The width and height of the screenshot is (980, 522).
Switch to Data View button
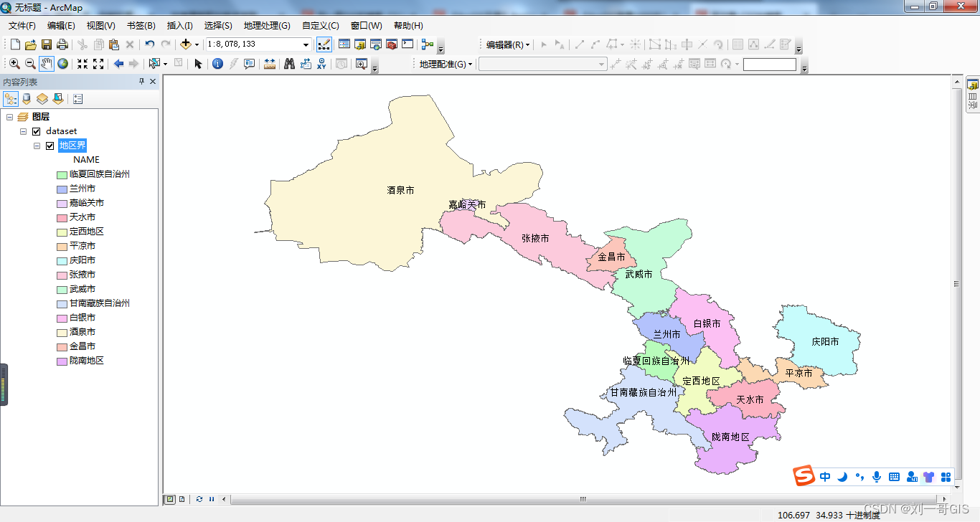tap(170, 499)
